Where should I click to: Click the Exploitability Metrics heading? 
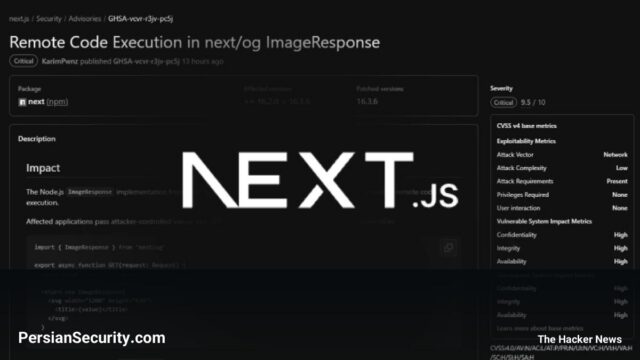526,141
